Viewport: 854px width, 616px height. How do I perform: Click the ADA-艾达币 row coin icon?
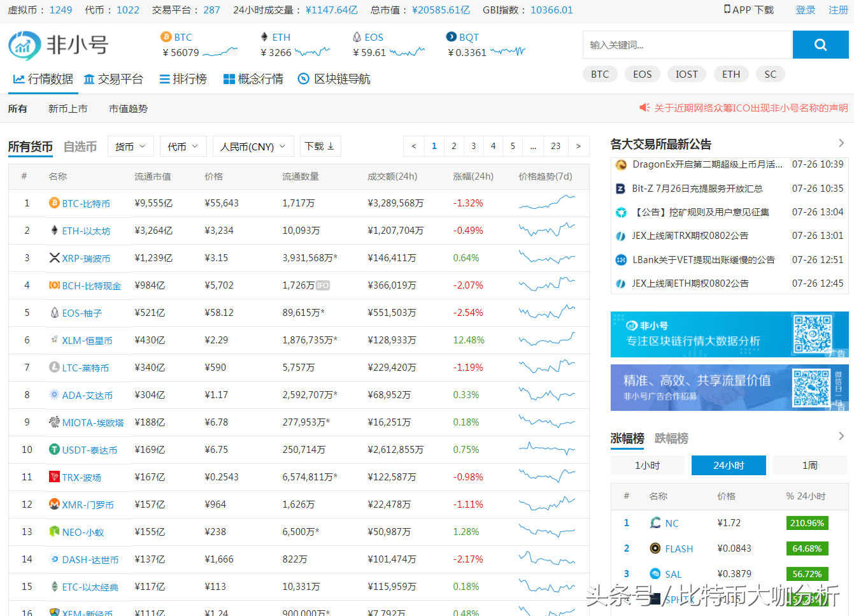55,394
